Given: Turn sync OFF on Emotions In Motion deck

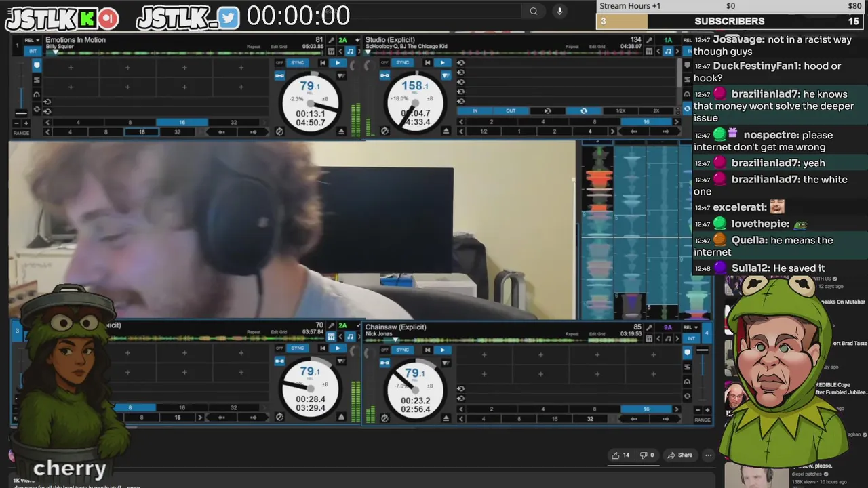Looking at the screenshot, I should pyautogui.click(x=279, y=63).
